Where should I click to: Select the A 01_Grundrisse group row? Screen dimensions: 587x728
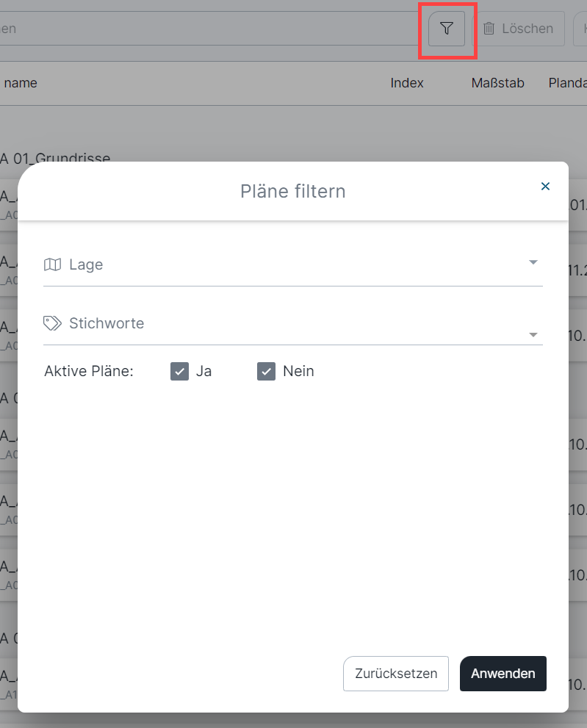click(55, 157)
